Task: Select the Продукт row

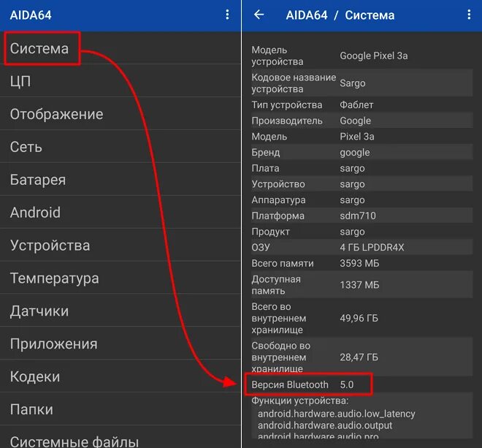Action: tap(361, 232)
